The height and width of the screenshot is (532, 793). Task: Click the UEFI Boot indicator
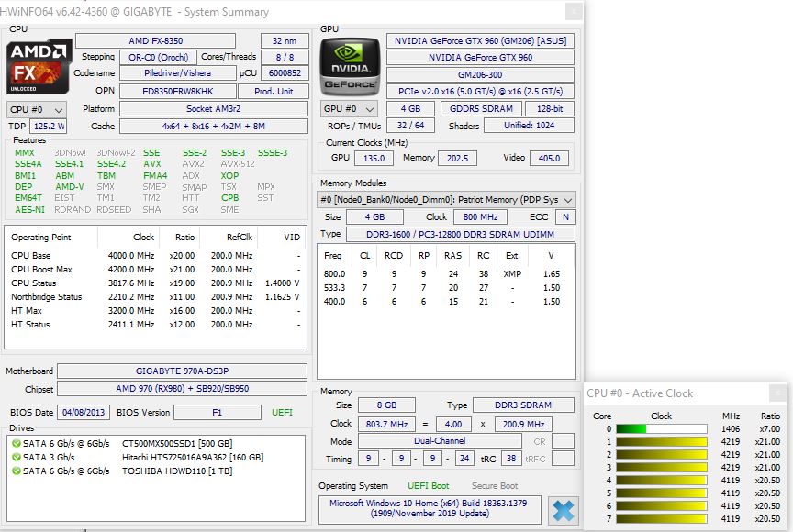[429, 485]
